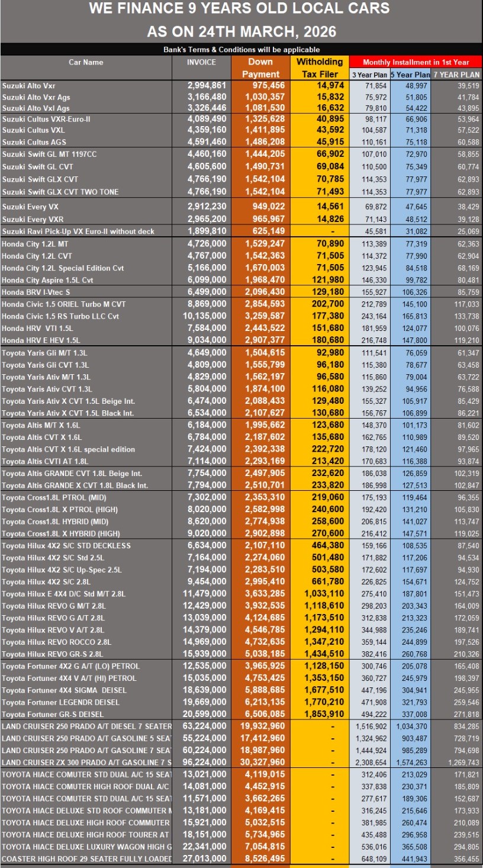
Task: Select the Witholding Tax Filer header
Action: pyautogui.click(x=320, y=68)
